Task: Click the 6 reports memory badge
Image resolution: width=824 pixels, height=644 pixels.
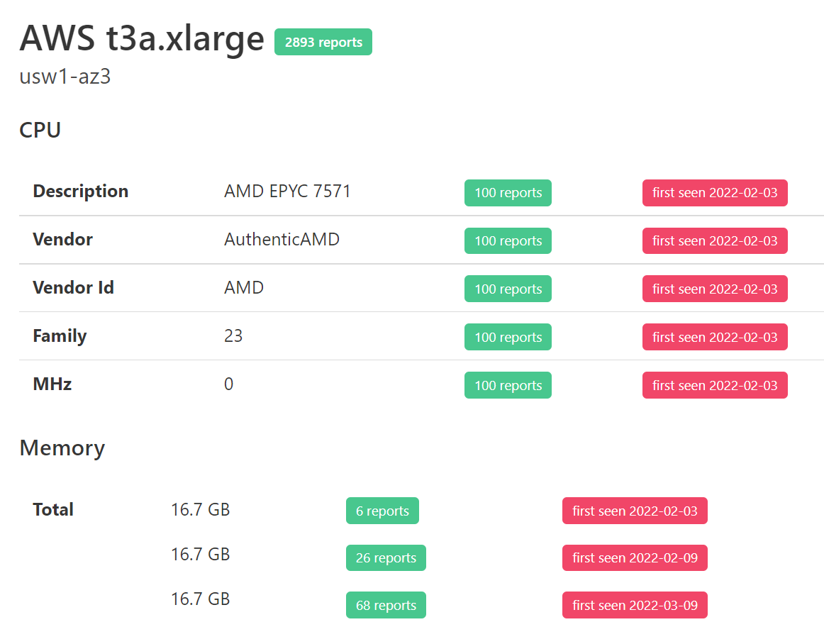Action: click(x=382, y=511)
